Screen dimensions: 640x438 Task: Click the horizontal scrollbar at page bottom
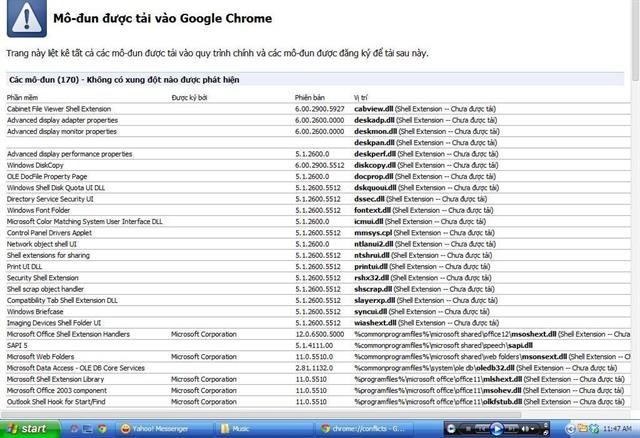(261, 415)
